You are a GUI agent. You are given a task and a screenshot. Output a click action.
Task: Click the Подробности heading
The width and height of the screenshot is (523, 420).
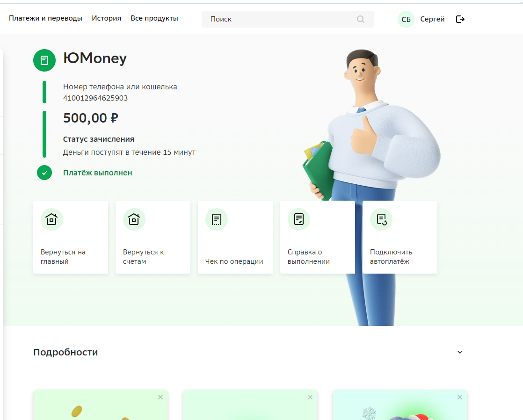click(65, 352)
